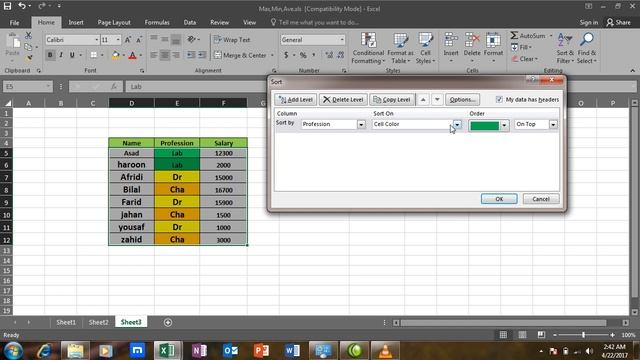Viewport: 640px width, 360px height.
Task: Open the font size dropdown
Action: 118,40
